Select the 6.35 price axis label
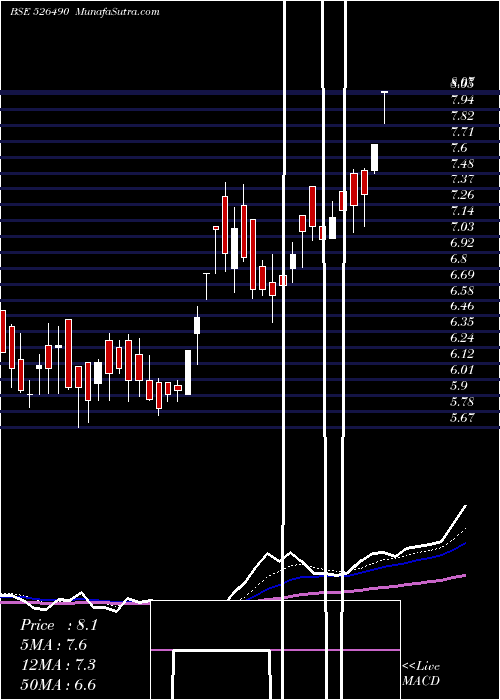Image resolution: width=500 pixels, height=700 pixels. (462, 322)
